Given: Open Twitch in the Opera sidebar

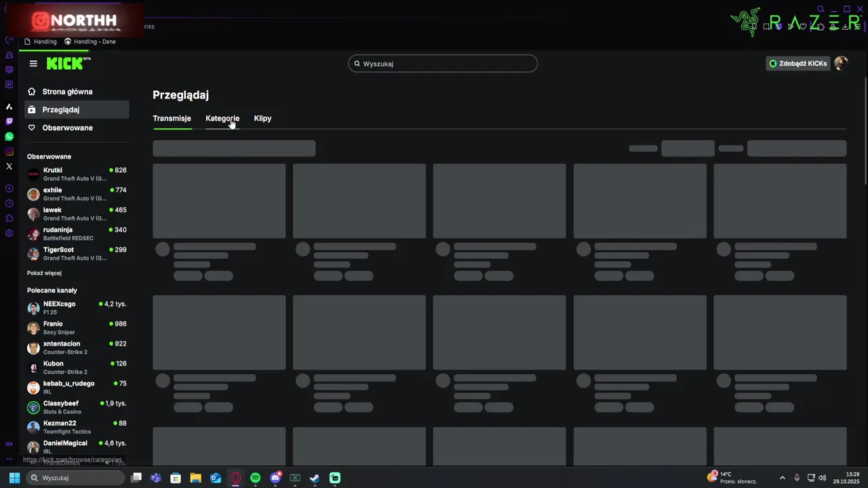Looking at the screenshot, I should coord(9,121).
